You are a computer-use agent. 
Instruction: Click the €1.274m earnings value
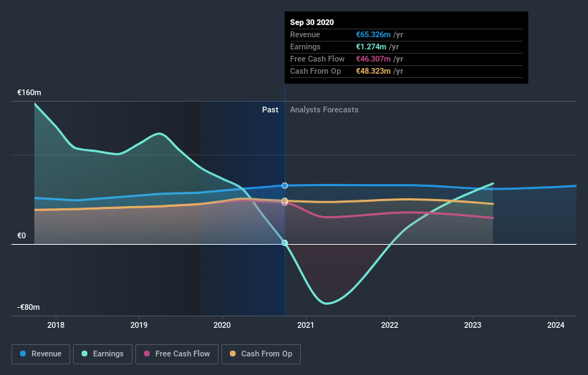tap(371, 47)
